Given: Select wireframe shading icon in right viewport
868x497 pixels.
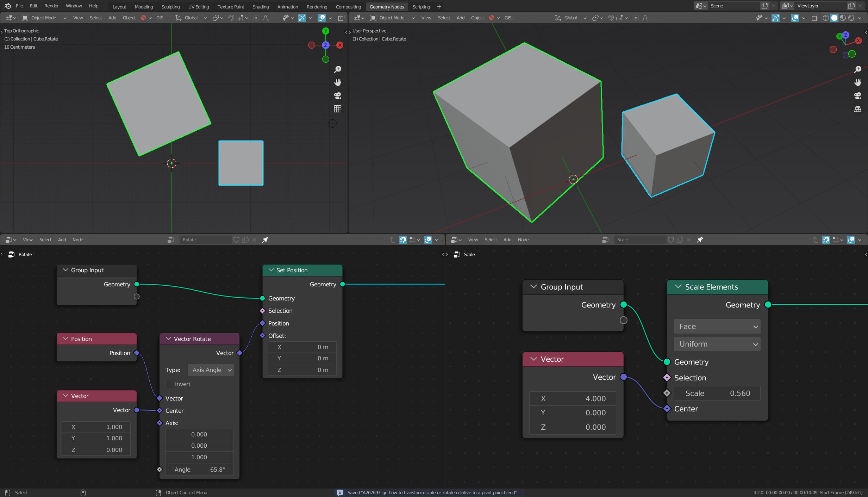Looking at the screenshot, I should pyautogui.click(x=826, y=18).
